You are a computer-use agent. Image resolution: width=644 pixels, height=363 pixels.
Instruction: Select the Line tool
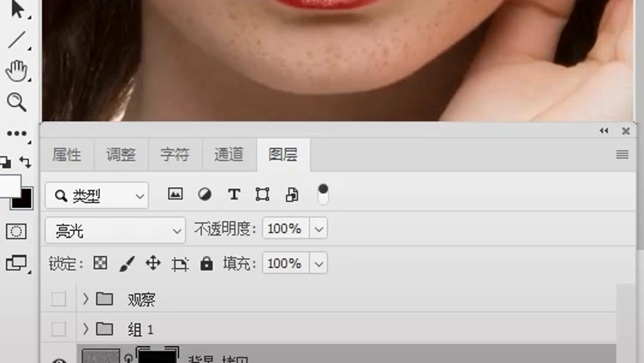tap(17, 39)
